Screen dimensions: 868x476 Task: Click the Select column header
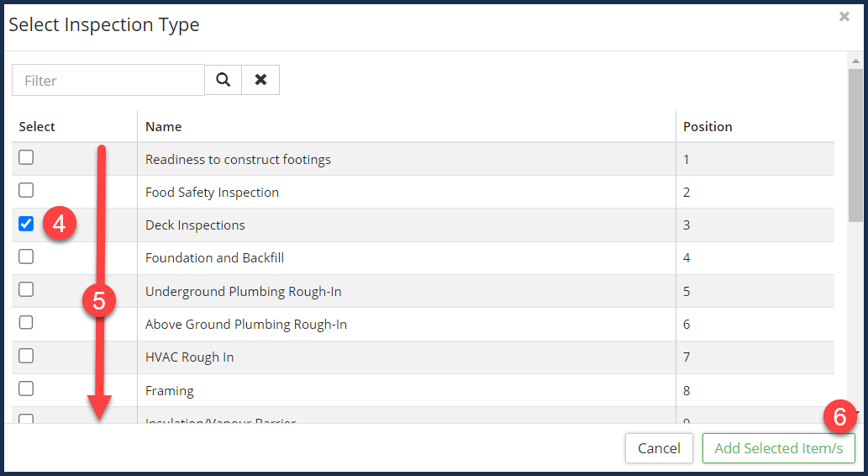click(x=37, y=127)
